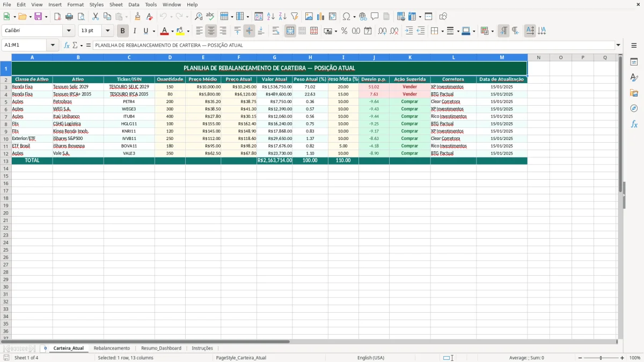644x362 pixels.
Task: Toggle Left-to-Right text direction
Action: click(503, 31)
